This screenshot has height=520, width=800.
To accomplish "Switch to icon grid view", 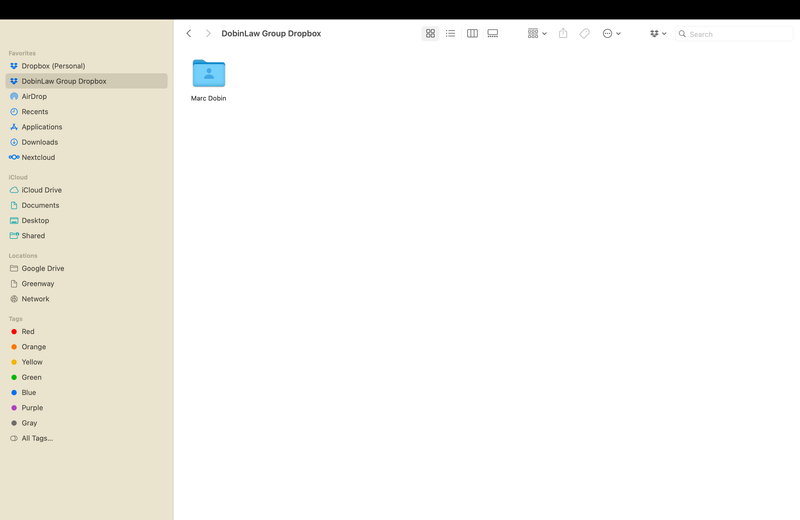I will [430, 33].
